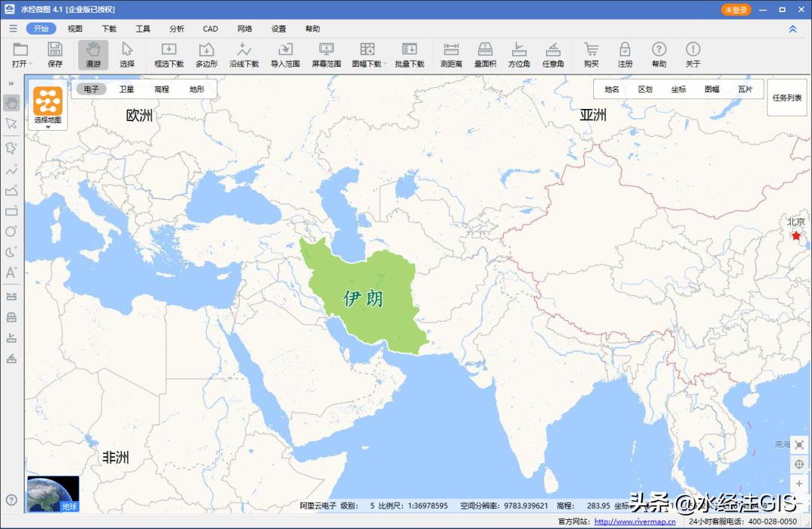Open 图幅下载 map sheet download
This screenshot has width=812, height=529.
coord(367,55)
